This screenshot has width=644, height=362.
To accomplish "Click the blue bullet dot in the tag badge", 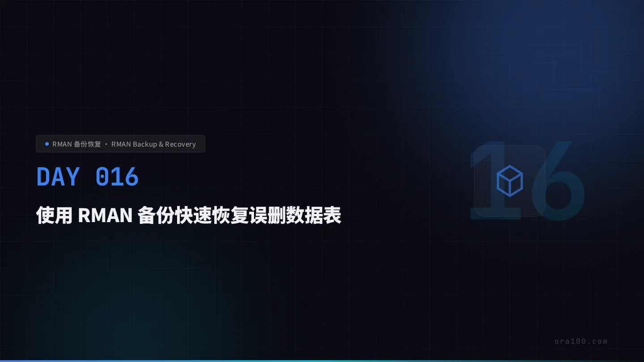I will [47, 144].
